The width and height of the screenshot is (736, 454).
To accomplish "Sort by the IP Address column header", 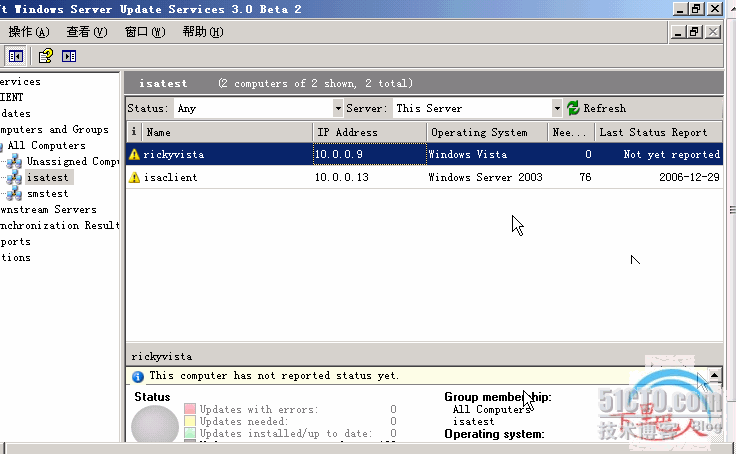I will click(370, 132).
